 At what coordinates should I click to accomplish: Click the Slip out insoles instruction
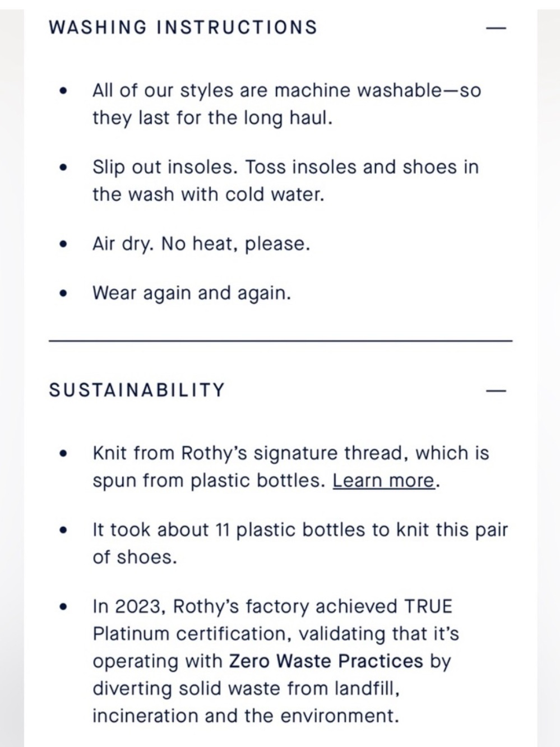pyautogui.click(x=285, y=180)
